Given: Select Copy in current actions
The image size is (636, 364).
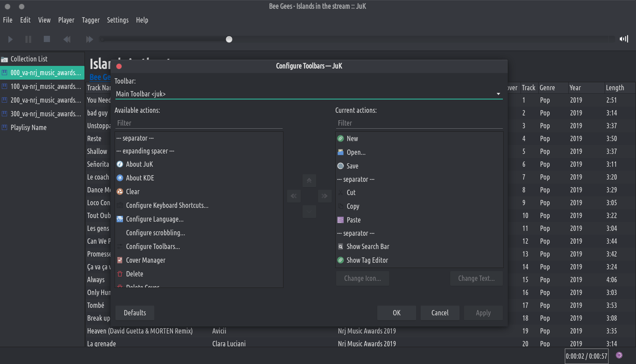Looking at the screenshot, I should point(419,206).
